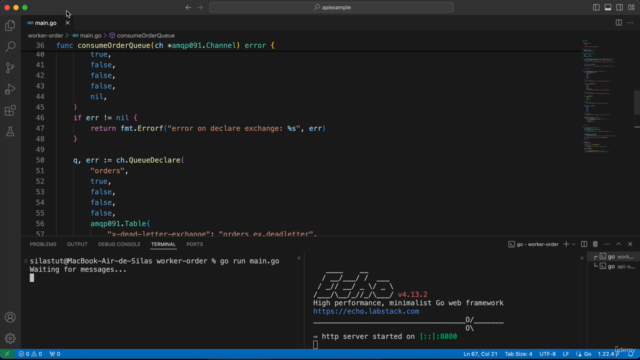Focus the apiexample command center search
Image resolution: width=640 pixels, height=360 pixels.
tap(331, 7)
